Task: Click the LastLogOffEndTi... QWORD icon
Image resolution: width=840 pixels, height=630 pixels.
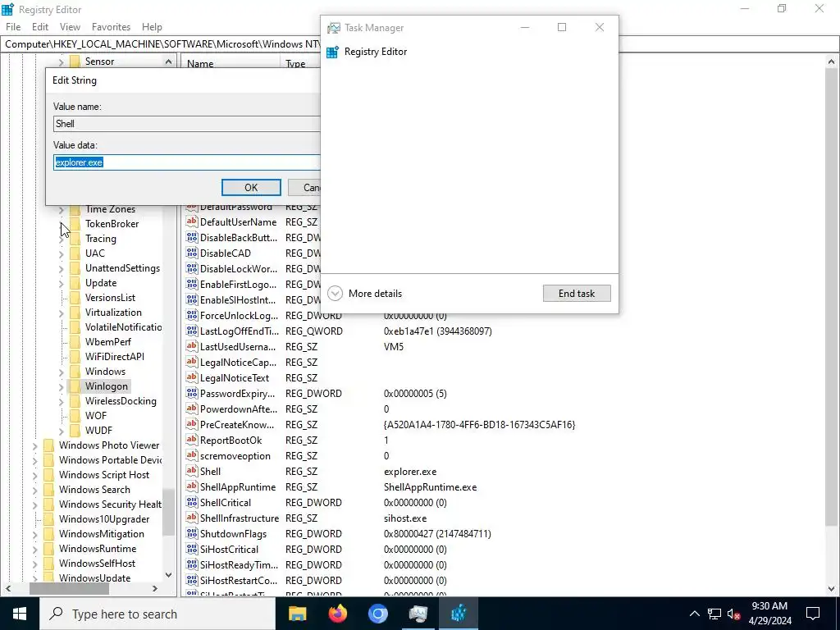Action: 191,331
